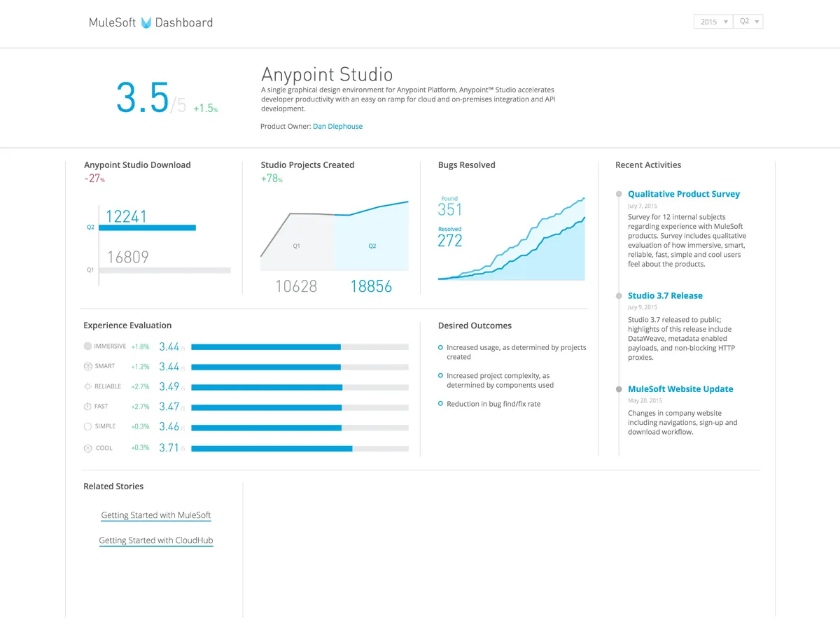Click the MuleSoft Website Update timeline dot
840x630 pixels.
pyautogui.click(x=619, y=389)
